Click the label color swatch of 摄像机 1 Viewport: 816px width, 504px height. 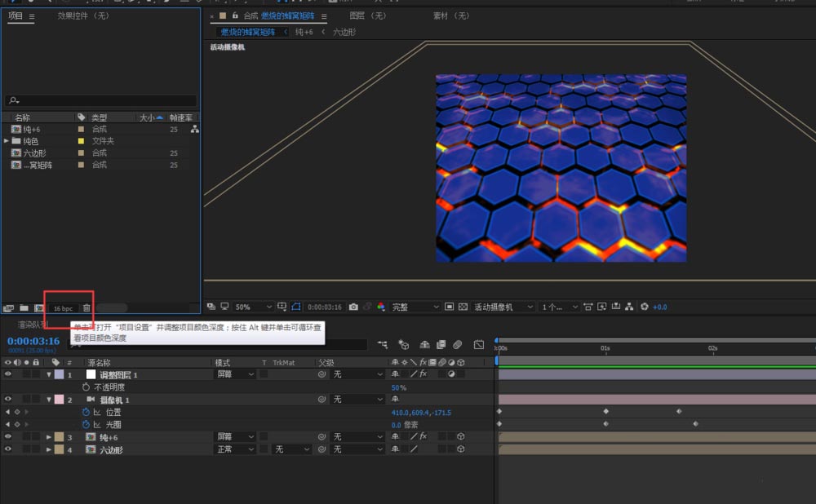coord(59,400)
